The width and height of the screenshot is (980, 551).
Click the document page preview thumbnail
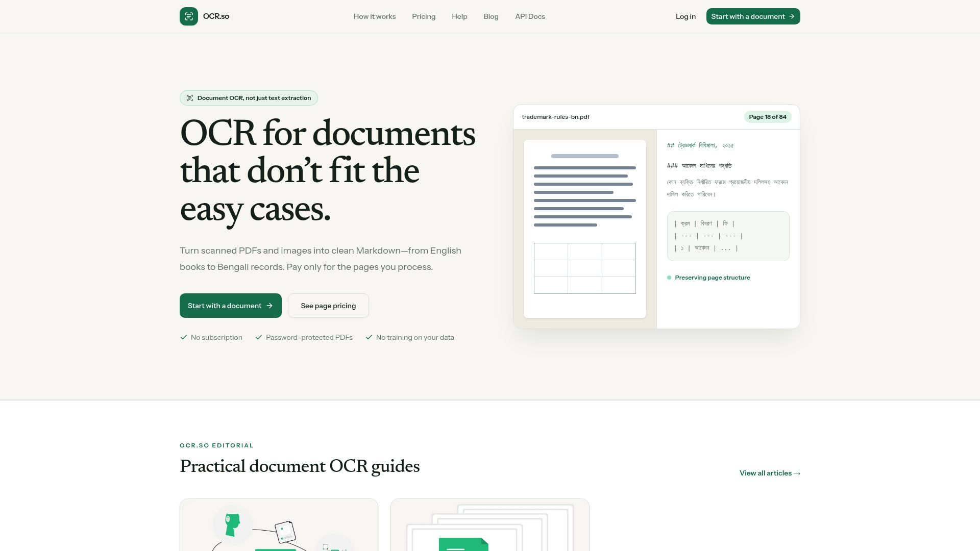[x=585, y=229]
